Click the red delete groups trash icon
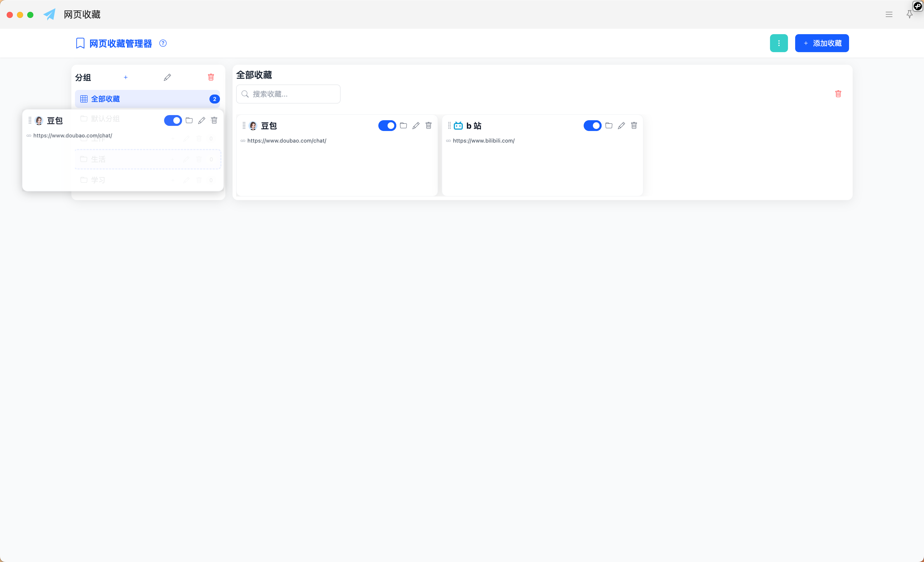Image resolution: width=924 pixels, height=562 pixels. pos(211,77)
